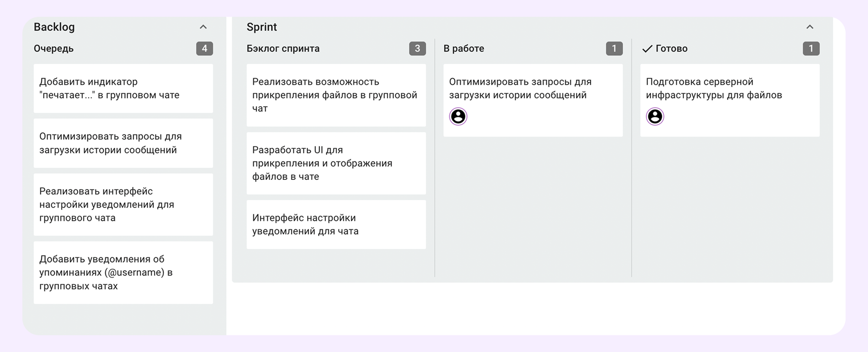Click the counter badge in Готово column

[x=811, y=49]
